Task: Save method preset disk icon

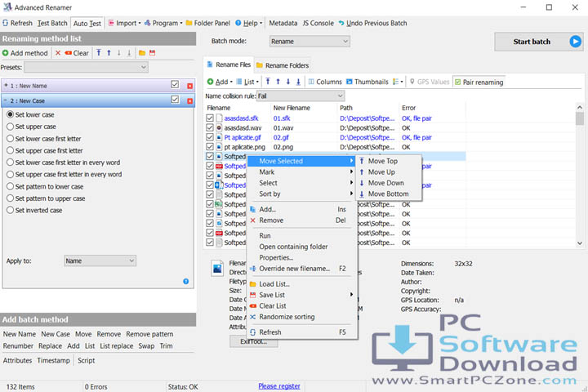Action: (x=152, y=53)
